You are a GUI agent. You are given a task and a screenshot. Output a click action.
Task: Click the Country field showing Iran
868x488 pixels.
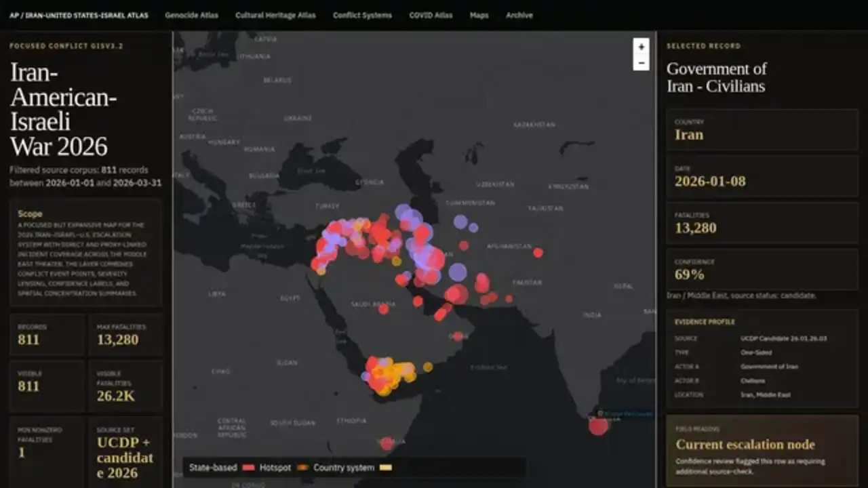coord(762,129)
